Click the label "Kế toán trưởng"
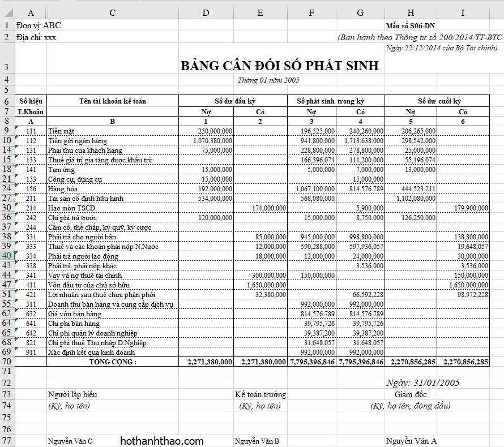Screen dimensions: 504x447 (x=260, y=394)
